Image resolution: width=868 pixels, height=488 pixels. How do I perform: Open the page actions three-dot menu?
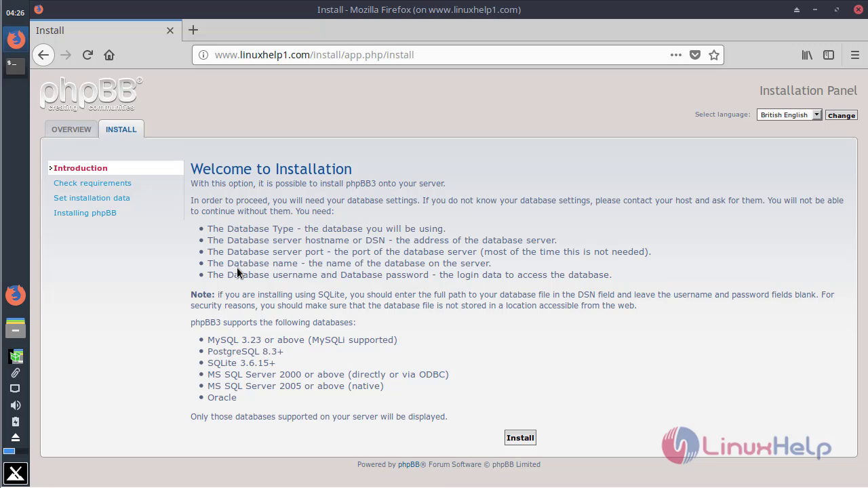pos(676,55)
